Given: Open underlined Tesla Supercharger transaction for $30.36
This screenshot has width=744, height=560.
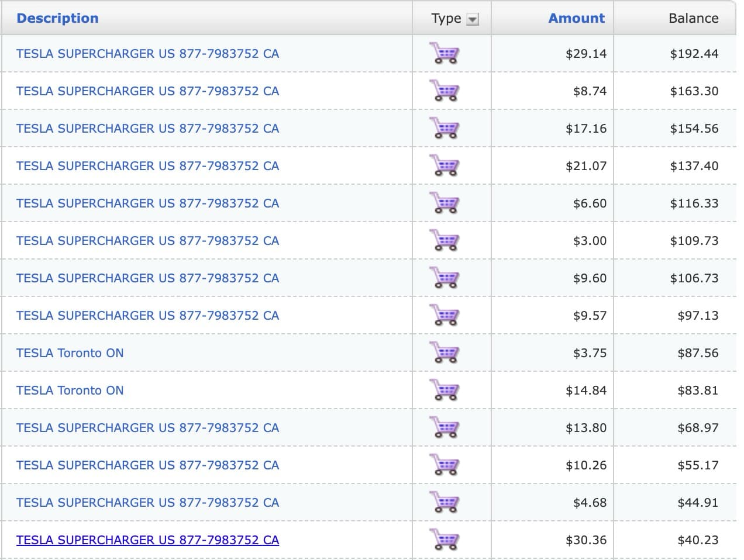Looking at the screenshot, I should click(x=147, y=540).
